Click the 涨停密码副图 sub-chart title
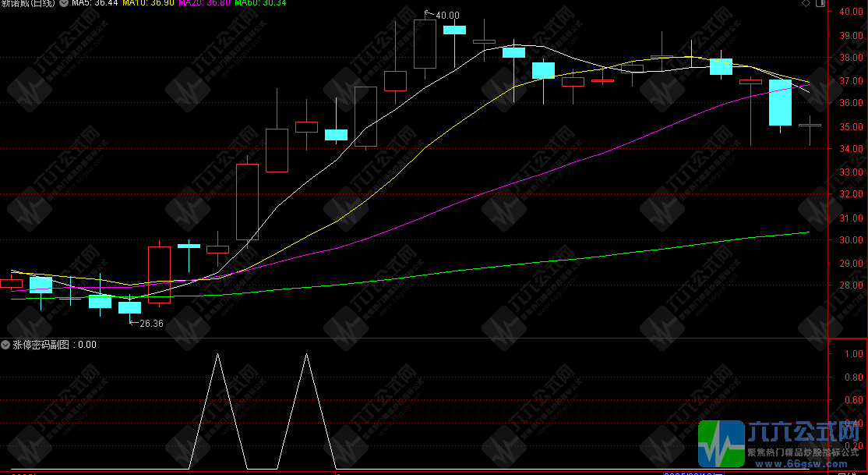This screenshot has height=475, width=868. click(41, 344)
